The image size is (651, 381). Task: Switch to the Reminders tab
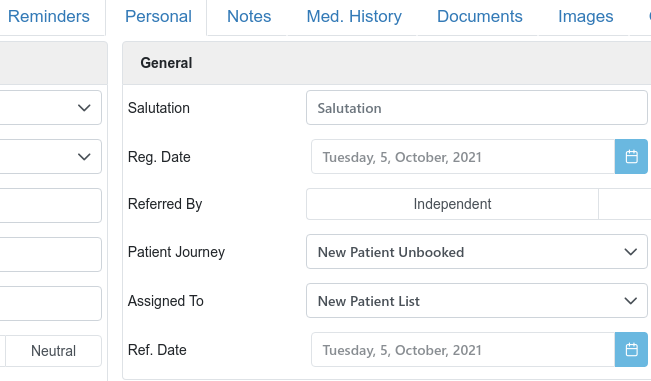tap(49, 17)
